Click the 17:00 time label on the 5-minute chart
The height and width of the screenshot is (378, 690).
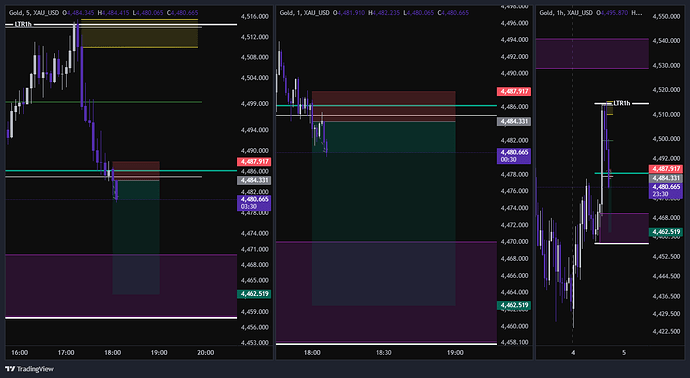pos(66,352)
